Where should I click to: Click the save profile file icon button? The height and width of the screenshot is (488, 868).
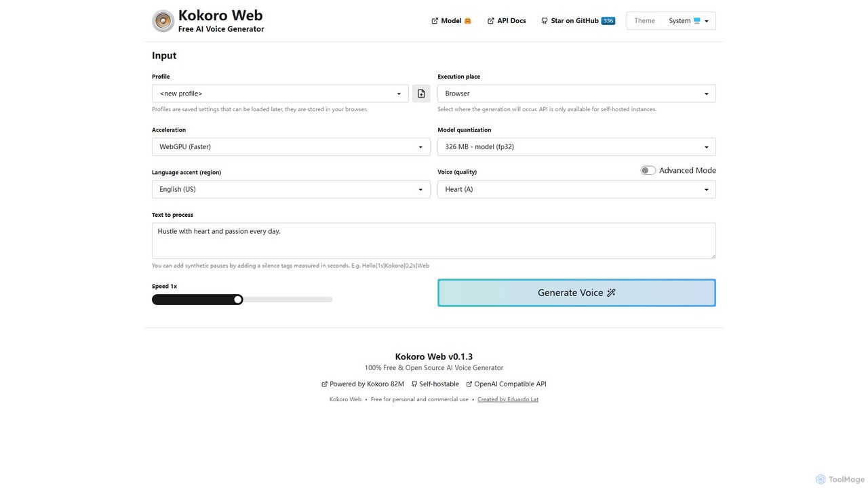(x=421, y=94)
